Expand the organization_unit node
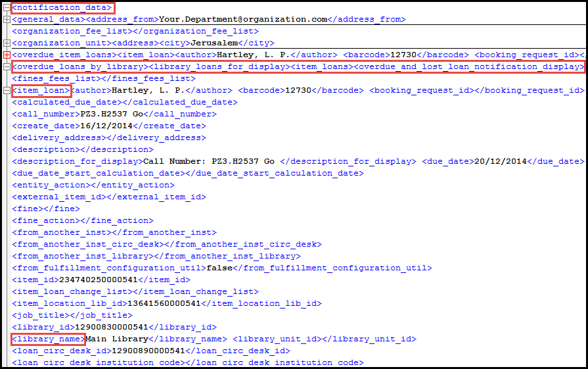The image size is (588, 369). [7, 43]
